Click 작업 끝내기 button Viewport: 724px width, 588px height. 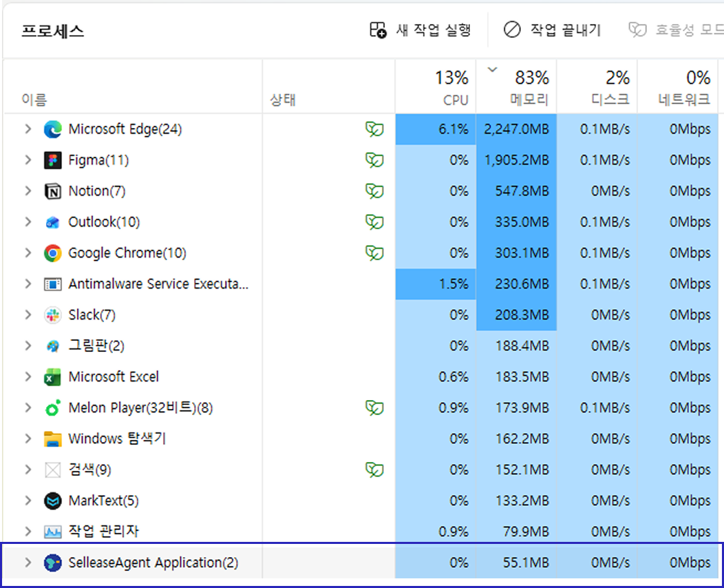tap(552, 30)
